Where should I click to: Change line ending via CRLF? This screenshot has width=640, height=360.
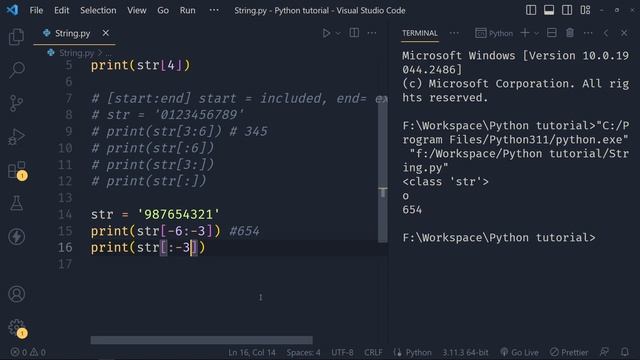click(373, 352)
